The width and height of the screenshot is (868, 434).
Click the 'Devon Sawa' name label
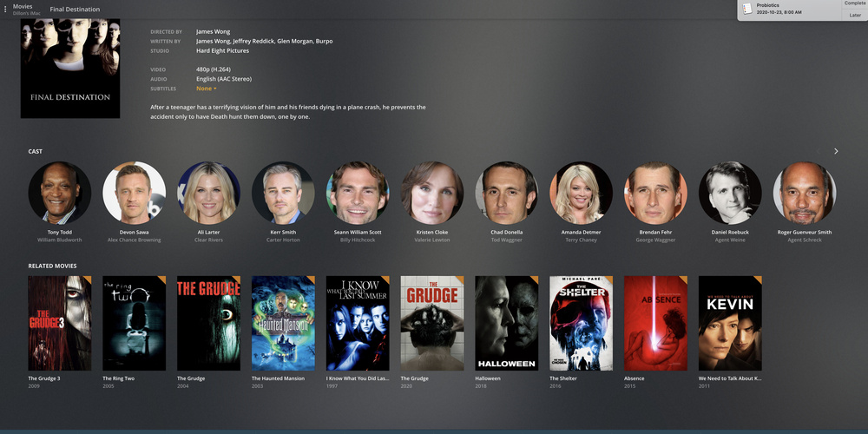134,233
